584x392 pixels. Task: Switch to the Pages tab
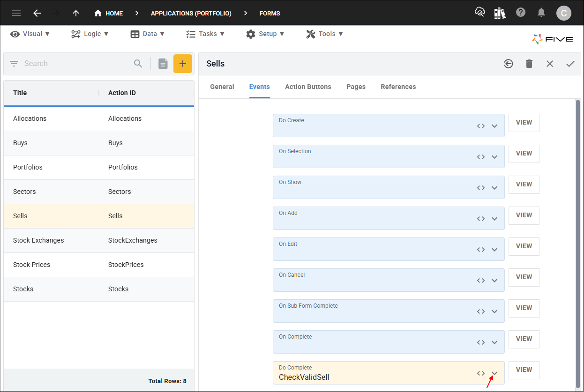(356, 87)
